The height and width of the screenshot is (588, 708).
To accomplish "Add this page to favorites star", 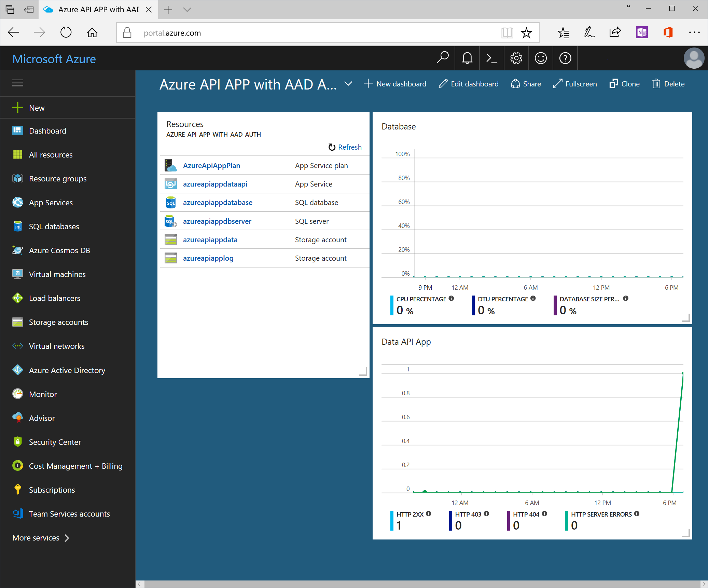I will [x=526, y=33].
